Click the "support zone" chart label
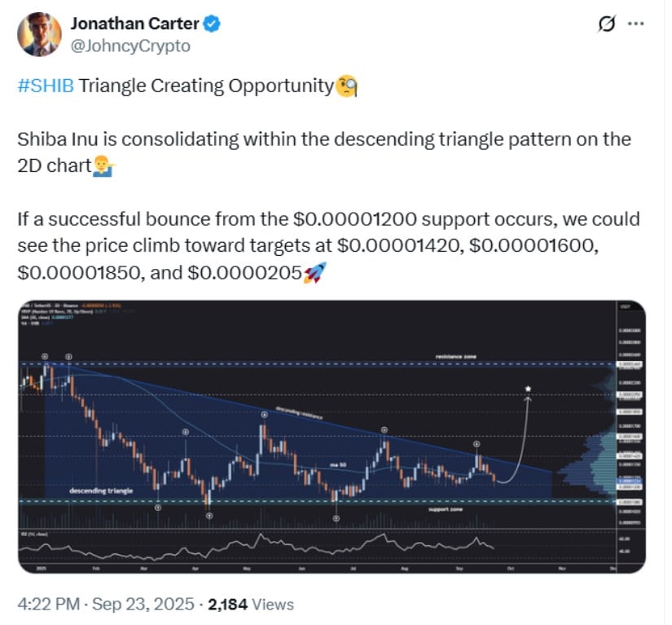 446,509
